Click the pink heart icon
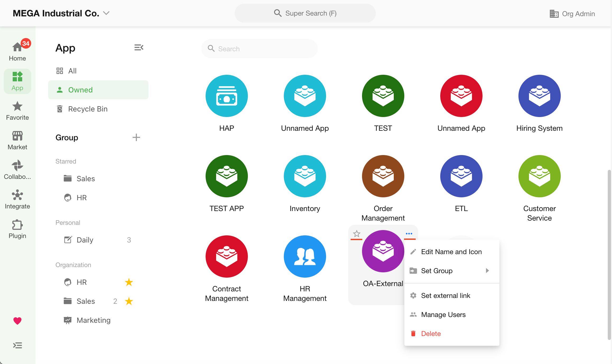This screenshot has width=612, height=364. (17, 320)
